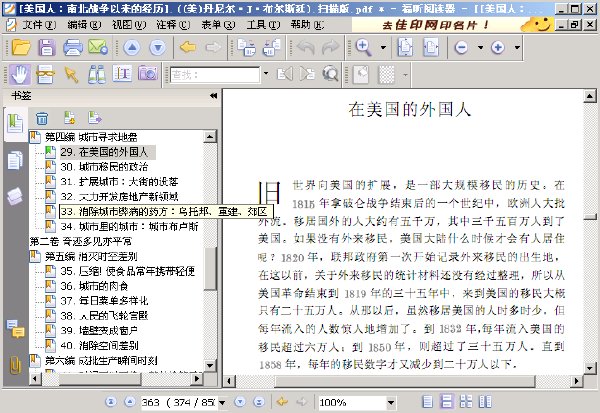Jump to last page in status bar
This screenshot has width=600, height=413.
click(259, 402)
